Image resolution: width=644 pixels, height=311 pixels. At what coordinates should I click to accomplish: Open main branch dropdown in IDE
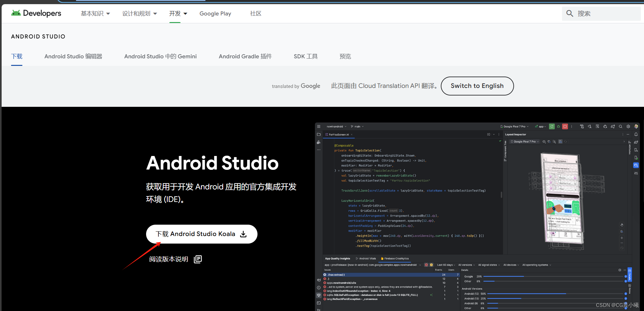pos(357,126)
